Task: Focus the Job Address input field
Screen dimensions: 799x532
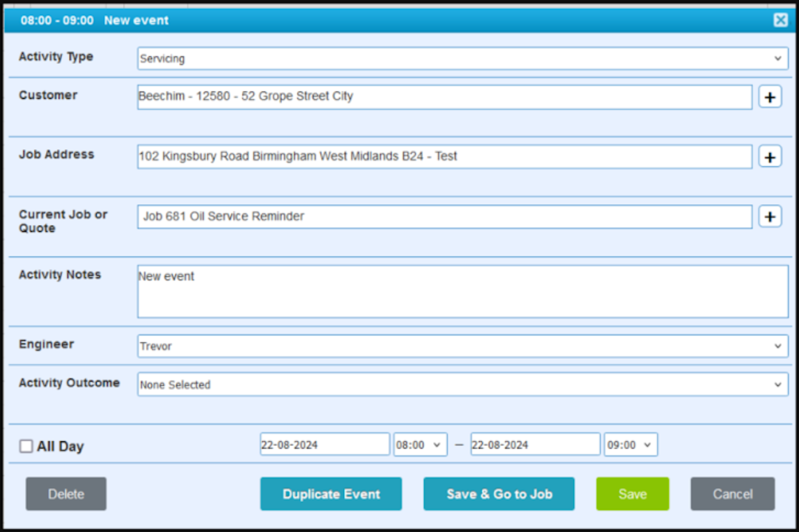Action: tap(444, 157)
